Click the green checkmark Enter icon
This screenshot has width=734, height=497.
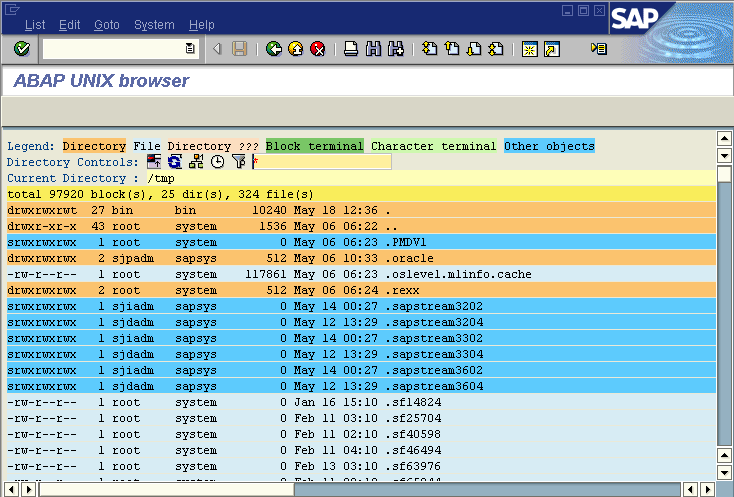(22, 49)
